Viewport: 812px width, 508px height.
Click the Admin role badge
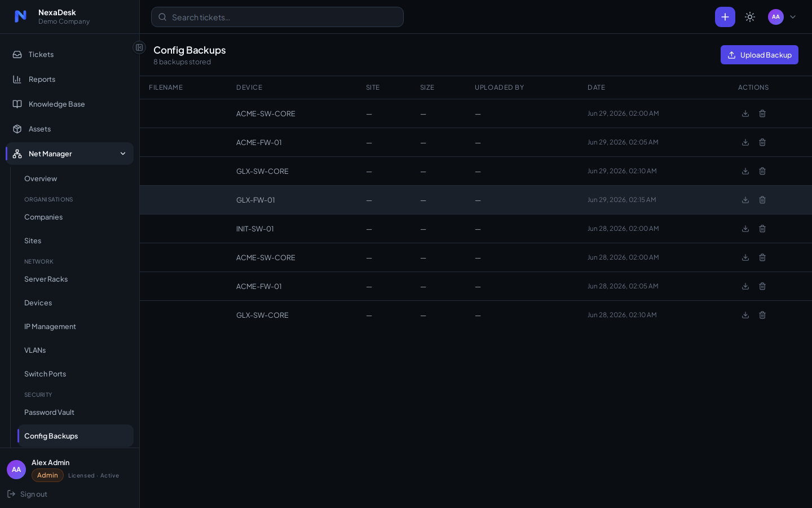(x=47, y=475)
